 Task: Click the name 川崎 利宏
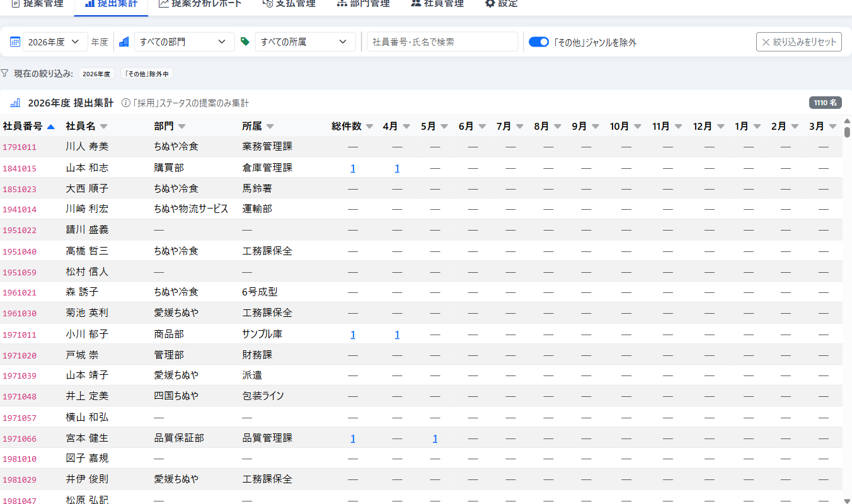[x=87, y=209]
